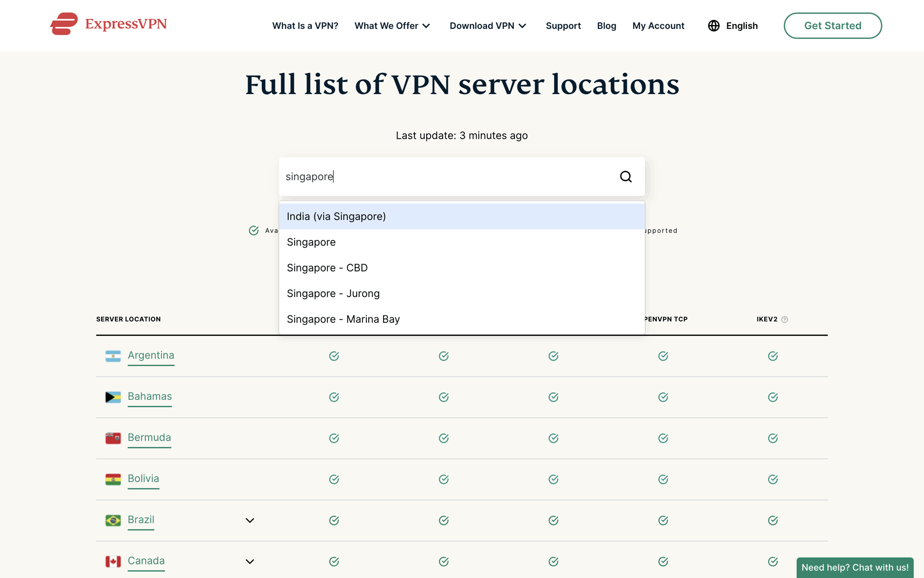
Task: Click Brazil's IKEv2 checkmark icon
Action: click(x=773, y=520)
